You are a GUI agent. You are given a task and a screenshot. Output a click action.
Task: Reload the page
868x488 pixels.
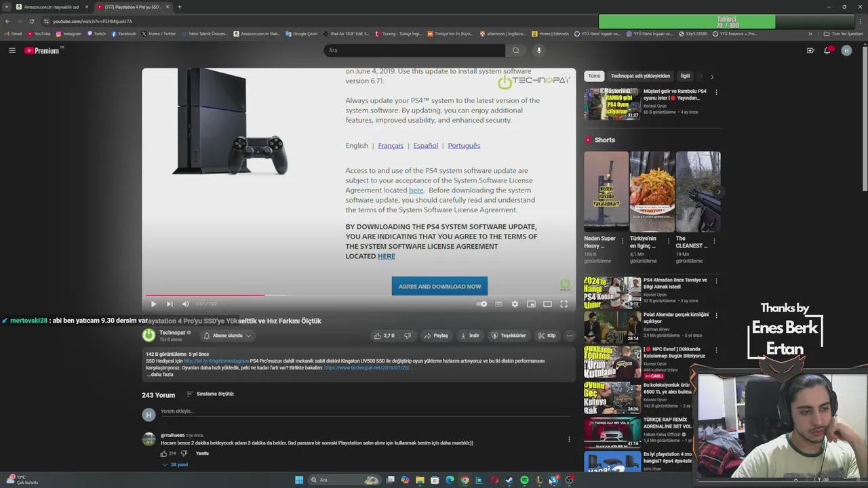(x=31, y=21)
